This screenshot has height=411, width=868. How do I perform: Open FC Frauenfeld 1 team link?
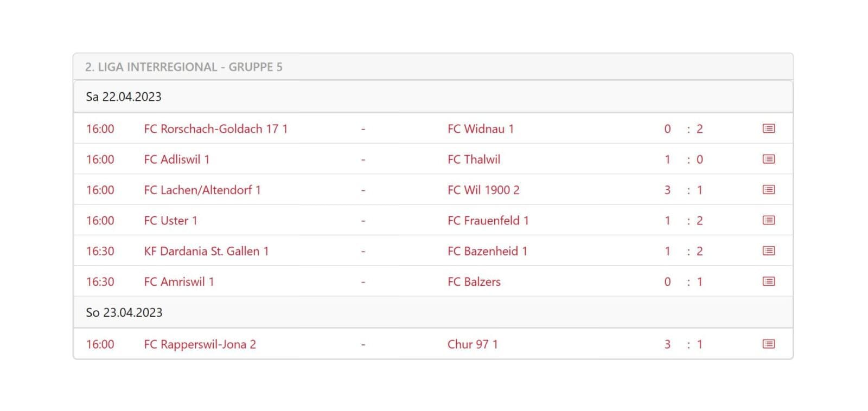tap(488, 221)
